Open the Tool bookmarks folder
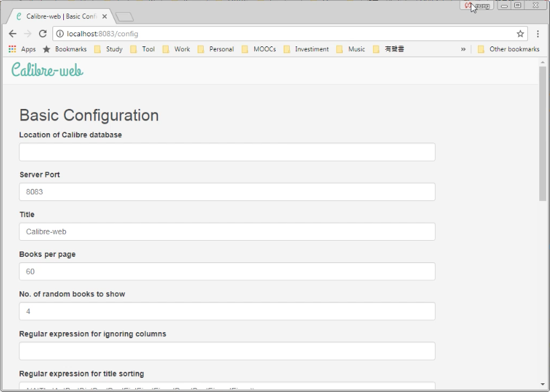Viewport: 550px width, 392px height. (x=143, y=49)
